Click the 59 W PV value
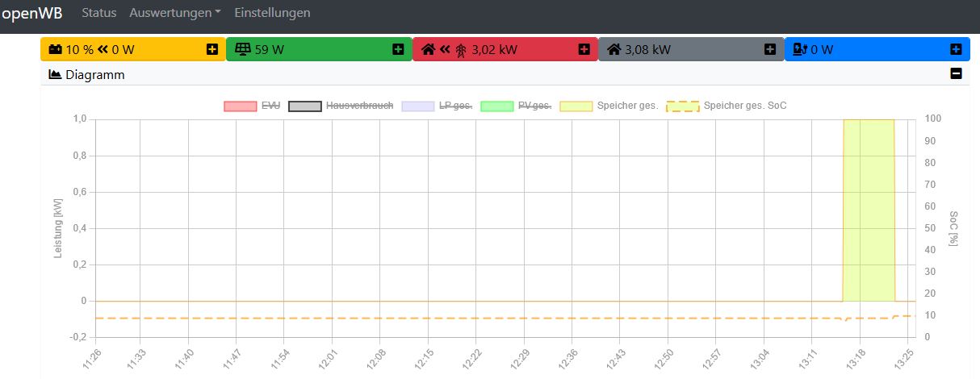 270,49
